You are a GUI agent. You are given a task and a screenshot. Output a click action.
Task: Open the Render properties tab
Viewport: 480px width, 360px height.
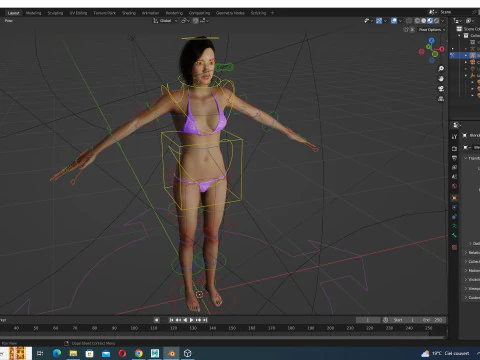[454, 148]
